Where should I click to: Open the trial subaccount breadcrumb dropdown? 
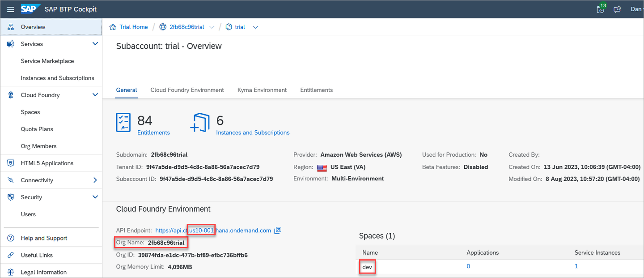pyautogui.click(x=255, y=27)
